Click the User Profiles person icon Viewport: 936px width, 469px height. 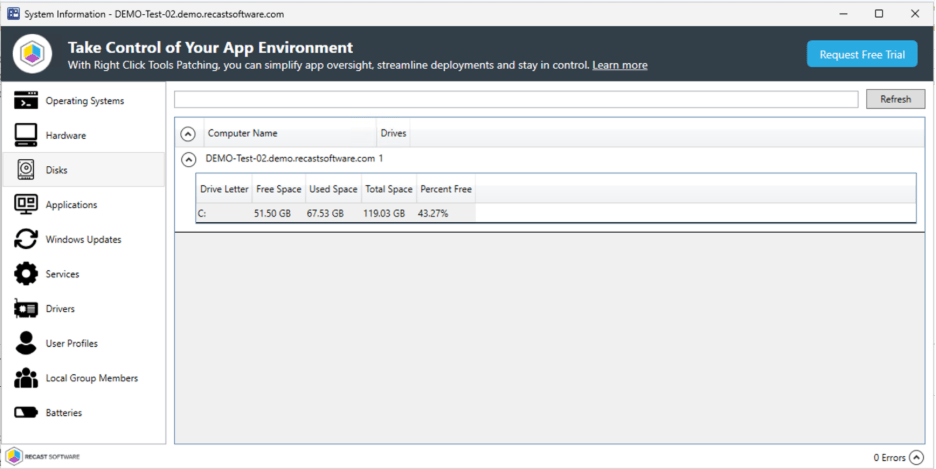click(x=26, y=343)
